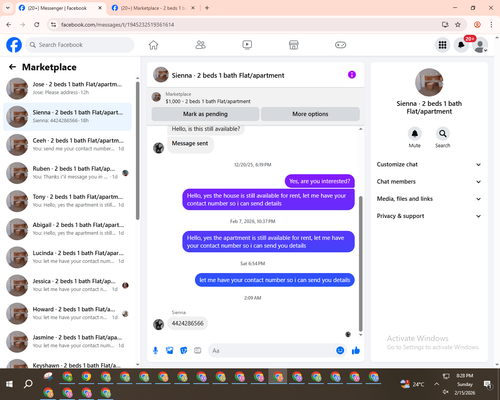Open Ruben's conversation
The image size is (500, 400).
coord(67,173)
